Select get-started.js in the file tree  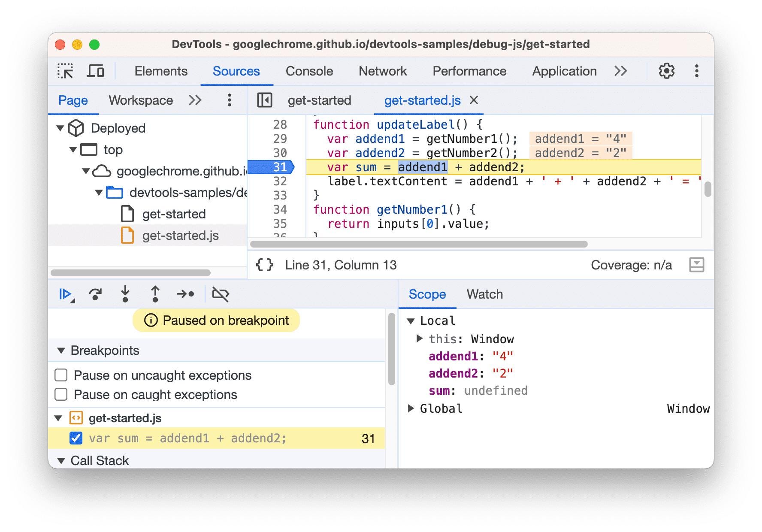click(x=148, y=236)
